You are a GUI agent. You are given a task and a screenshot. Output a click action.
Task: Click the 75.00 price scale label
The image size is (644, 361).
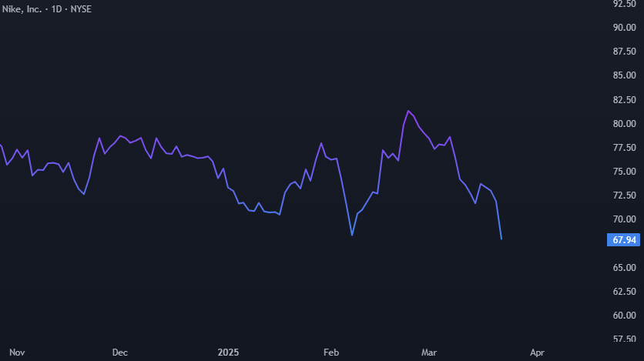pos(623,172)
